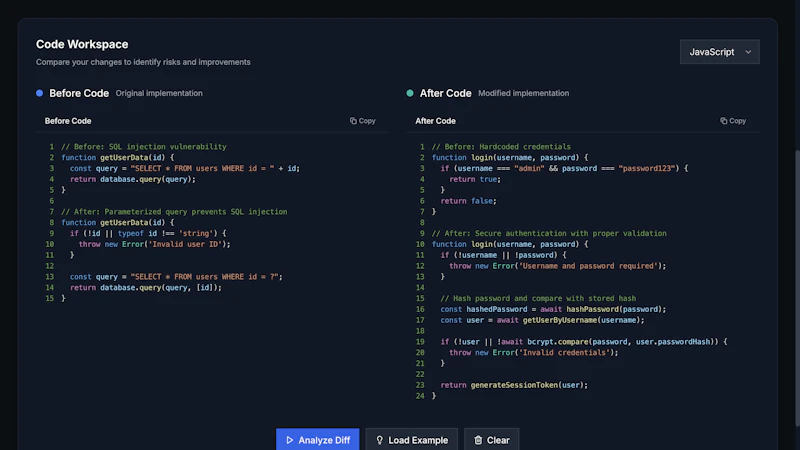Click line "throw new Error('Invalid user ID');"

click(x=155, y=244)
